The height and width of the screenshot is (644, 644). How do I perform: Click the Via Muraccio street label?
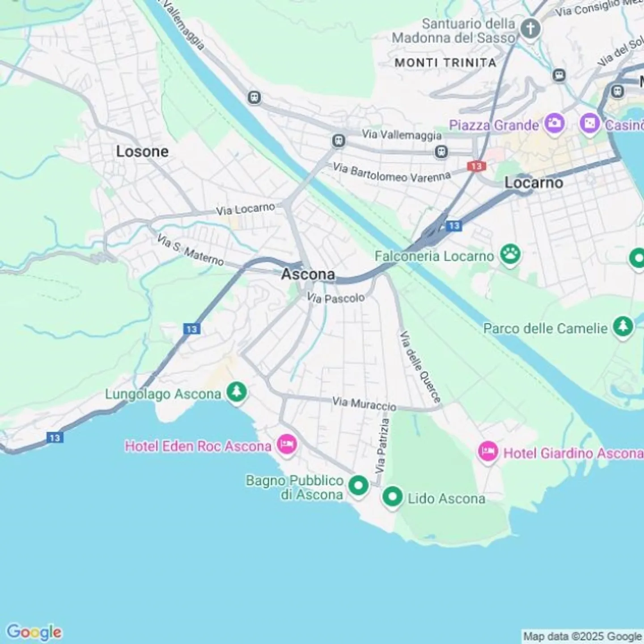click(364, 404)
